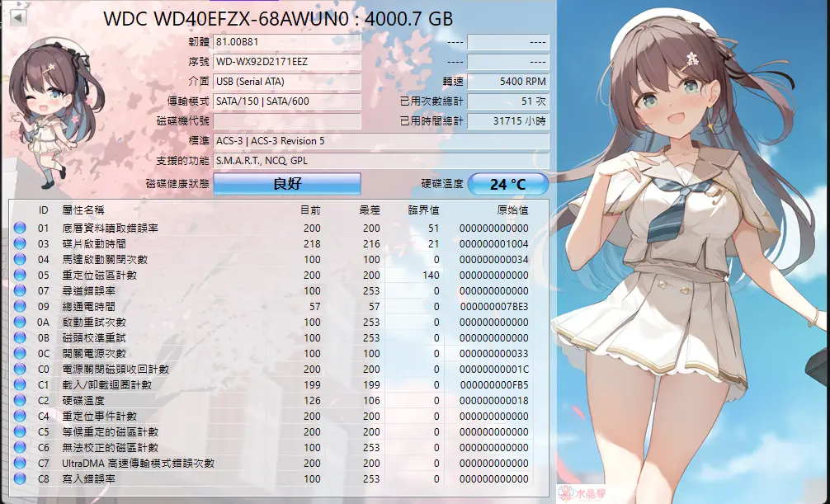Click the 屬性名稱 column header
The height and width of the screenshot is (504, 830).
[83, 210]
